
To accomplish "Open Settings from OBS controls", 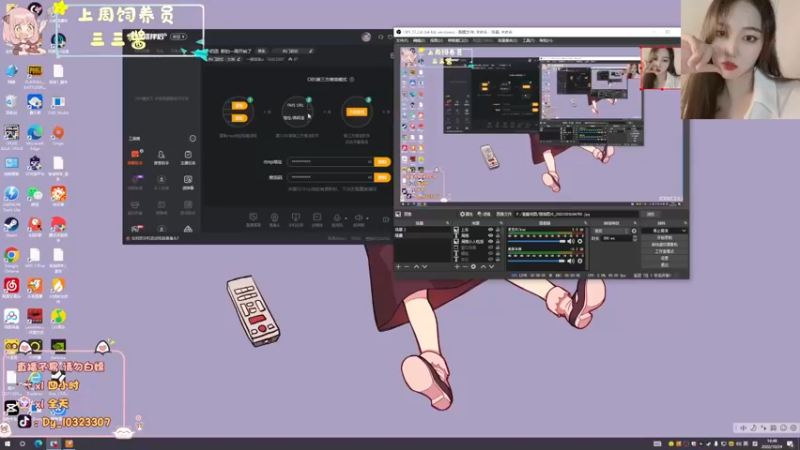I will [x=664, y=258].
